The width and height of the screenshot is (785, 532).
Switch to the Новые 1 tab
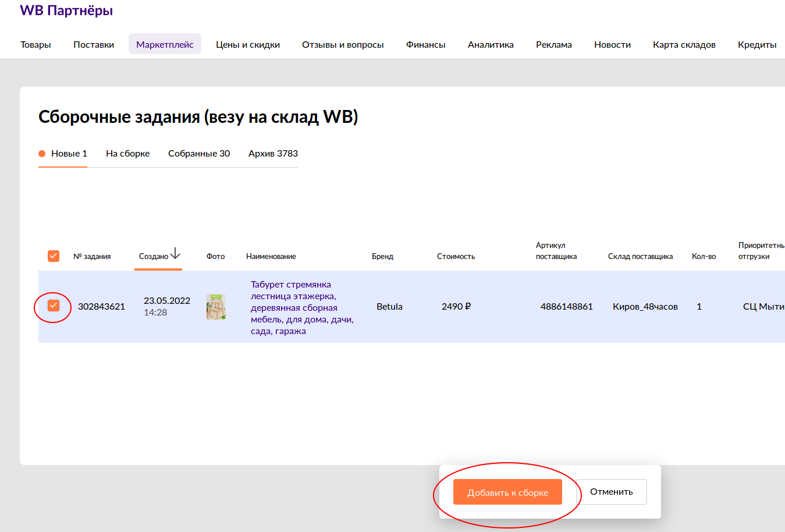pyautogui.click(x=63, y=154)
